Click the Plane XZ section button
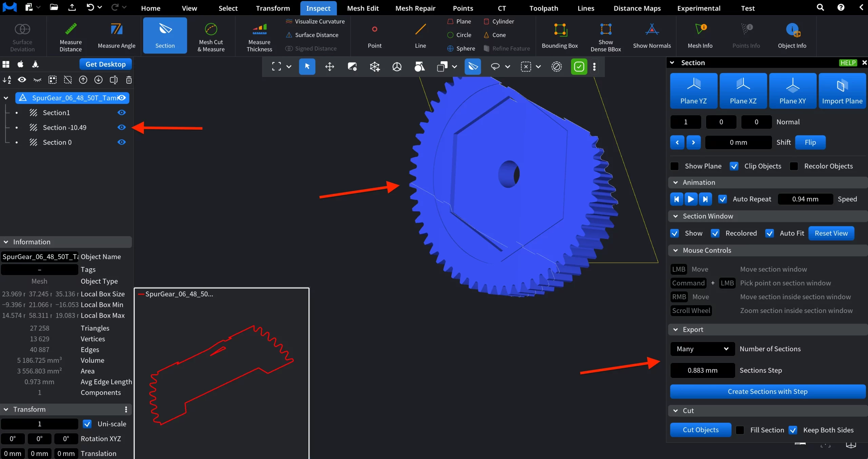The width and height of the screenshot is (868, 459). 743,90
